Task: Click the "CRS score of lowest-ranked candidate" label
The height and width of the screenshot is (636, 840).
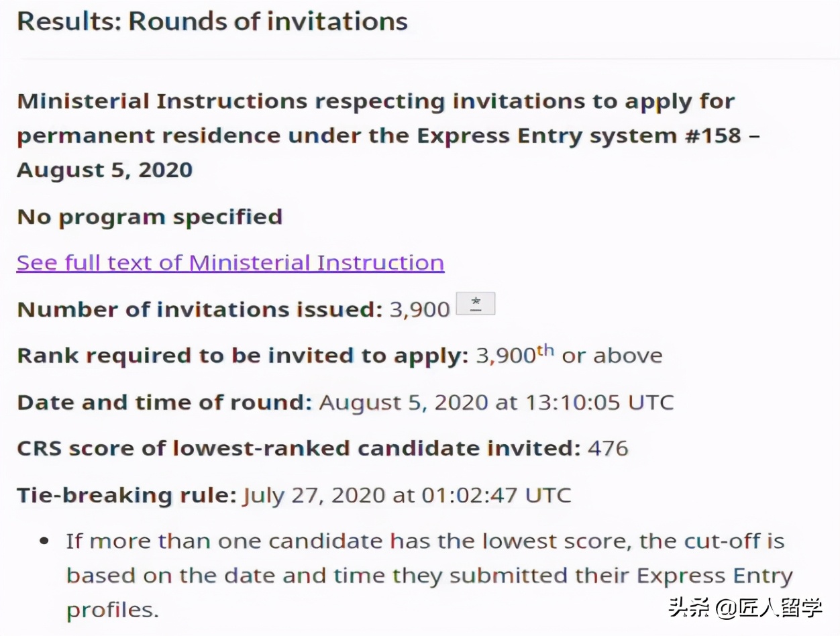Action: 299,448
